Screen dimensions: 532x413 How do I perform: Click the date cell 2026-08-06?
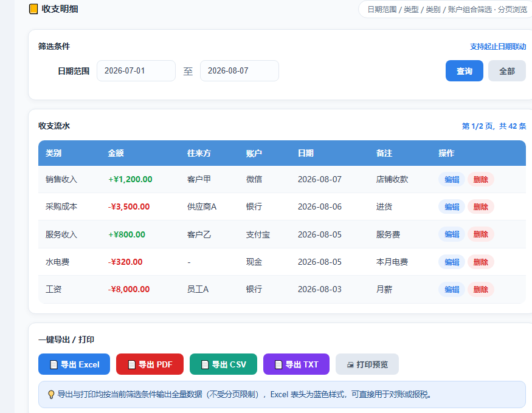coord(320,206)
